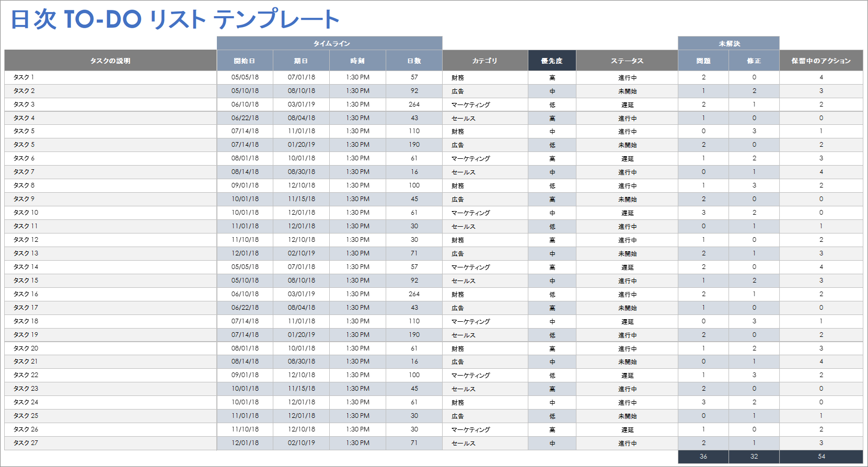This screenshot has height=467, width=868.
Task: Select the 遅延 status cell of タスク 14
Action: (627, 267)
